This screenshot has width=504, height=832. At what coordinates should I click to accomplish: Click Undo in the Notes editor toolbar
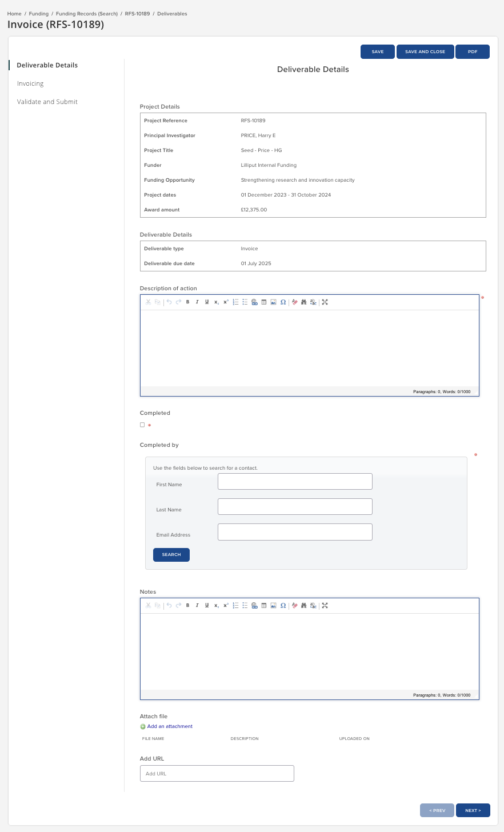click(169, 606)
